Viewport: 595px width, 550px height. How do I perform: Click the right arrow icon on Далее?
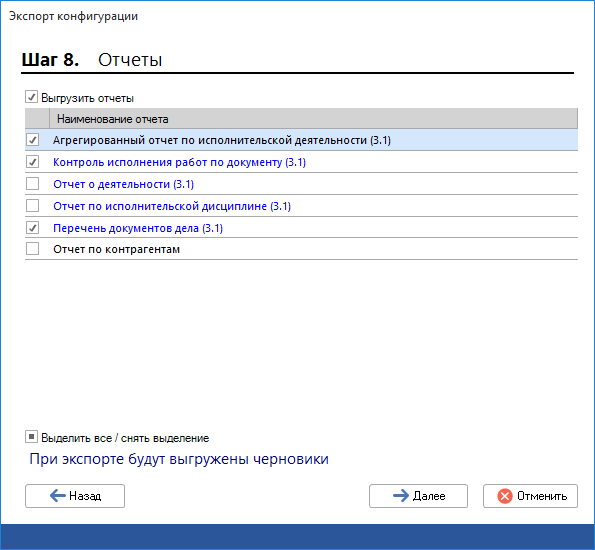(401, 495)
